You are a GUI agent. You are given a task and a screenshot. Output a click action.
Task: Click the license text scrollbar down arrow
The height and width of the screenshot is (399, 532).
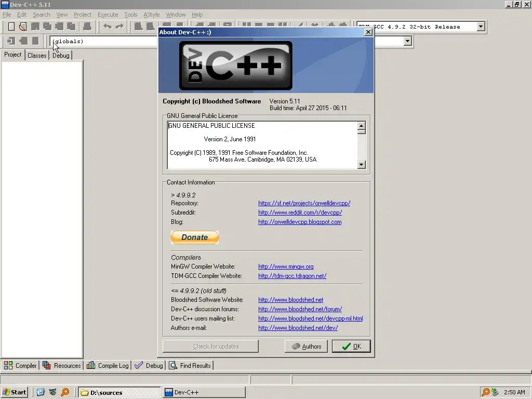tap(362, 165)
